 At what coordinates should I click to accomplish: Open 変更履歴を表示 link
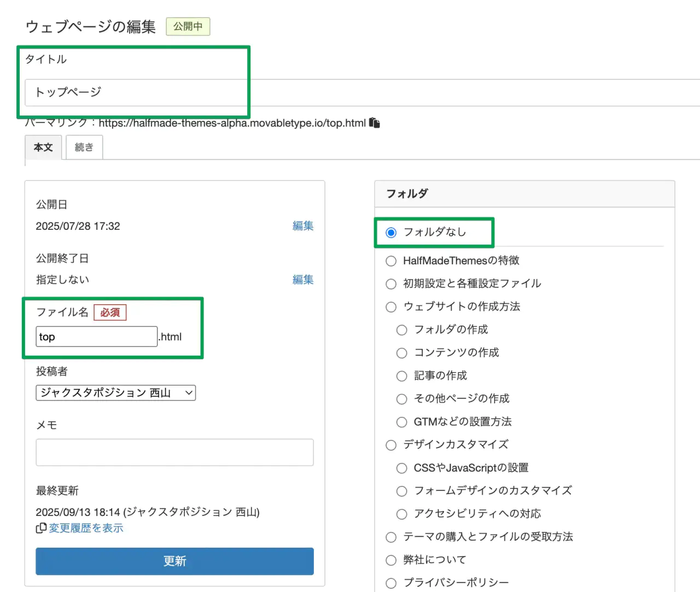(x=86, y=528)
